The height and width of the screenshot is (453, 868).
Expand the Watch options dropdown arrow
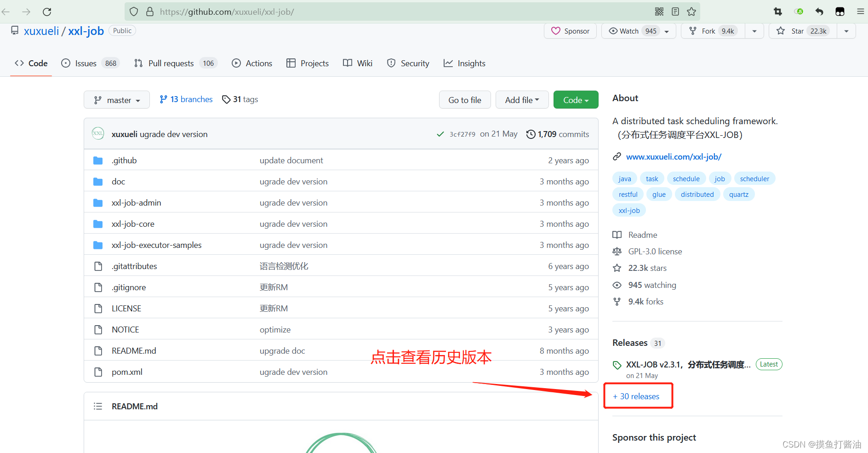[x=667, y=31]
